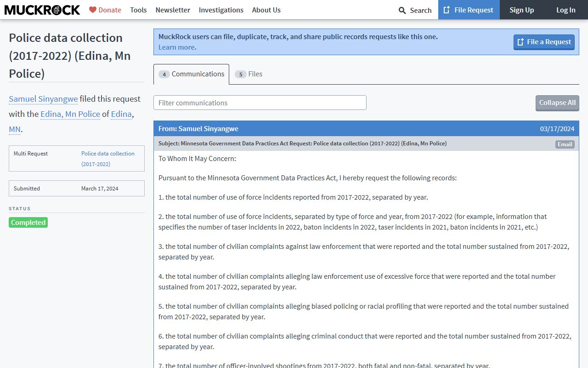Open Samuel Sinyangwe profile link
The image size is (588, 368).
[x=43, y=99]
